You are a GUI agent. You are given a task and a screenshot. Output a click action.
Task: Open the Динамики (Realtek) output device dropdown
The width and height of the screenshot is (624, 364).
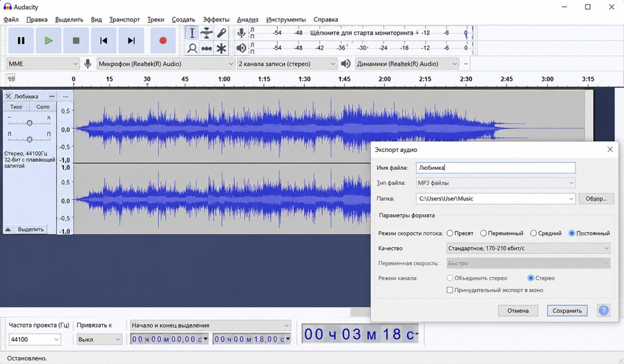coord(407,64)
